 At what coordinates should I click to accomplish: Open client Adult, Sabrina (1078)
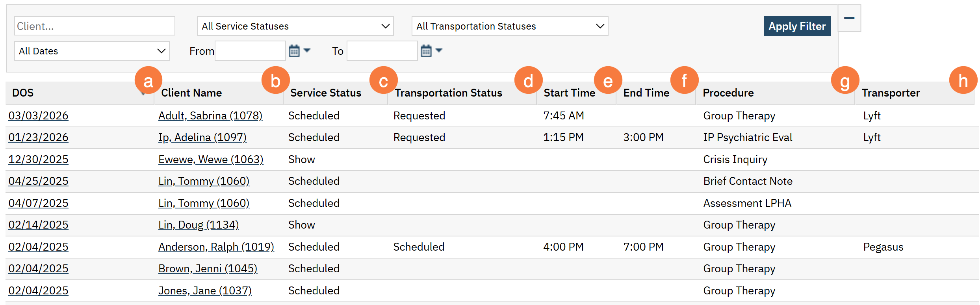(x=210, y=116)
